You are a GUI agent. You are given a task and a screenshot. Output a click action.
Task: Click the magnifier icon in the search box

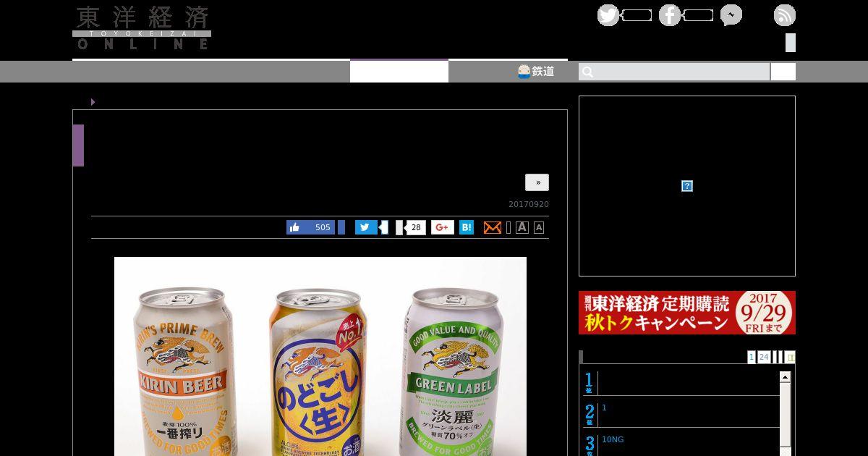[x=588, y=72]
